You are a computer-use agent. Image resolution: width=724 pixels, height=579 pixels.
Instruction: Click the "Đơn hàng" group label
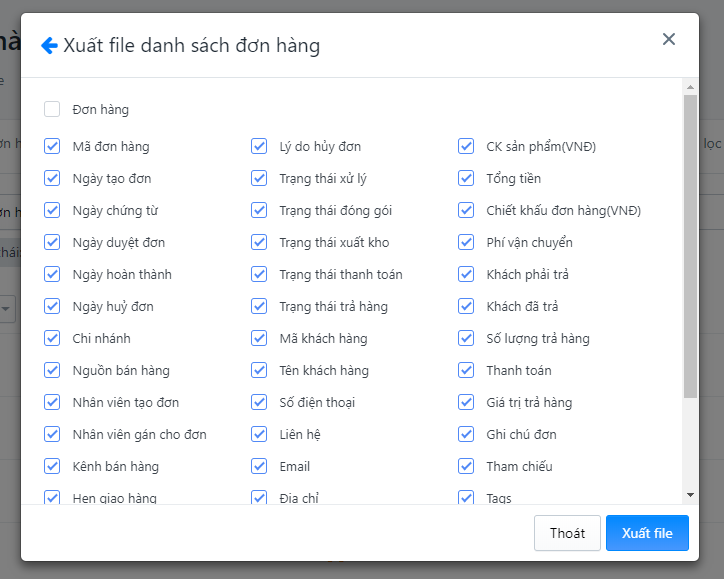pos(101,109)
